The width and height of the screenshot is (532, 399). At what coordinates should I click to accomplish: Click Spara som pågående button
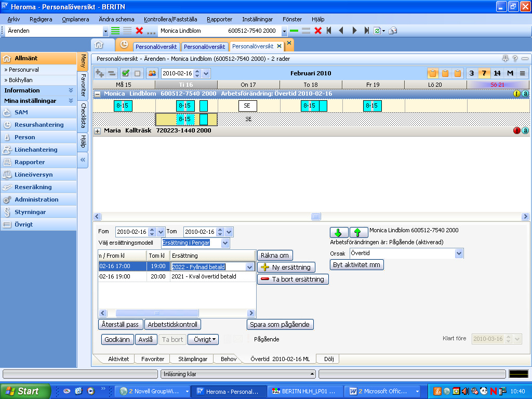[280, 325]
